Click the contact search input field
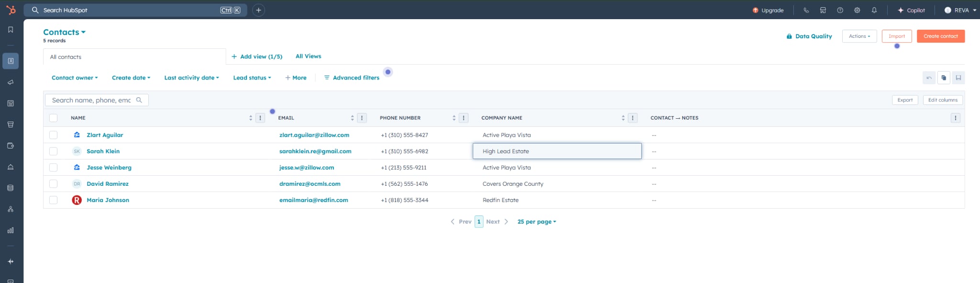The image size is (980, 283). coord(91,100)
